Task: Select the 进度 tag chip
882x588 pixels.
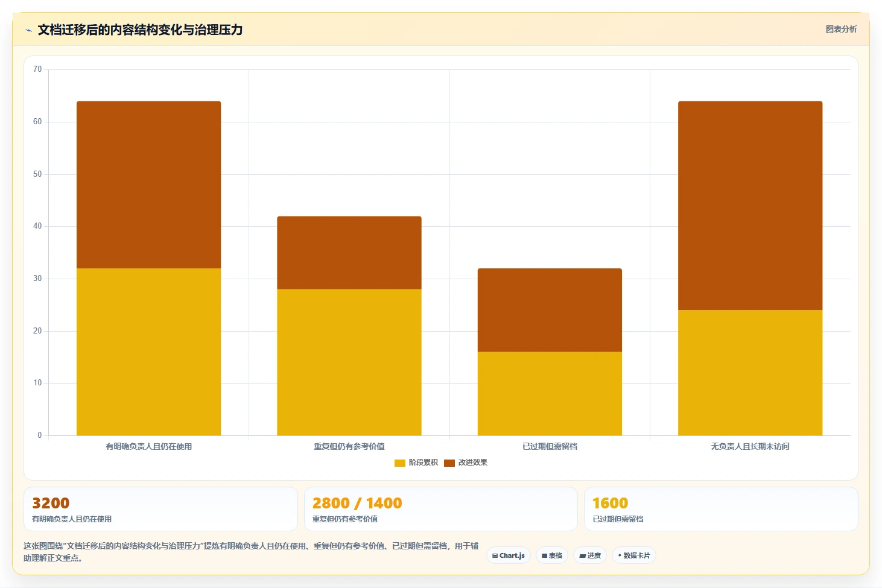Action: (590, 555)
